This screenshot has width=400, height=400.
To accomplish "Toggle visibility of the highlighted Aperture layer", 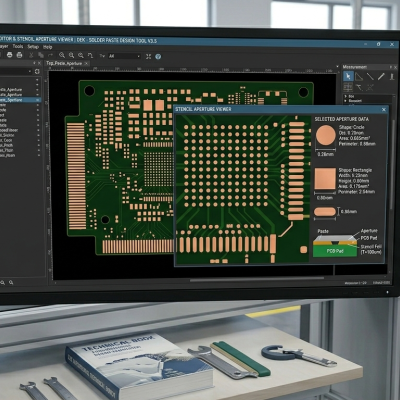I will 38,100.
